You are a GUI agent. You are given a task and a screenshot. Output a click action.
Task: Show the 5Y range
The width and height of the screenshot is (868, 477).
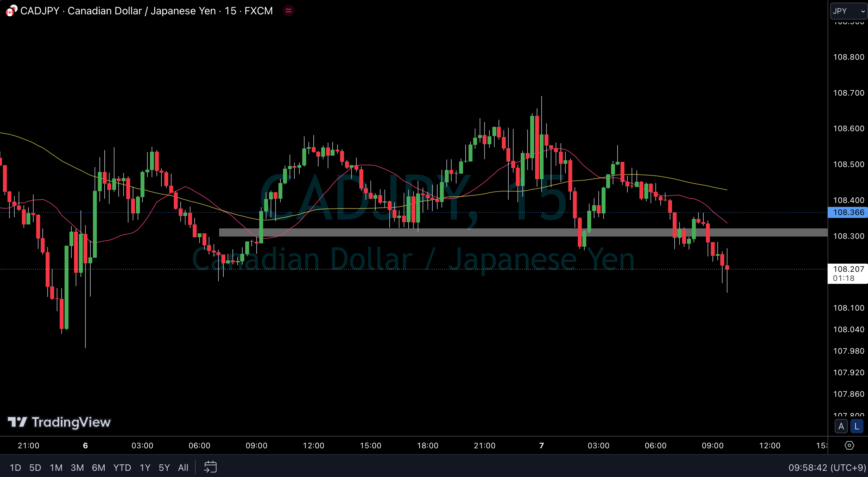coord(164,468)
